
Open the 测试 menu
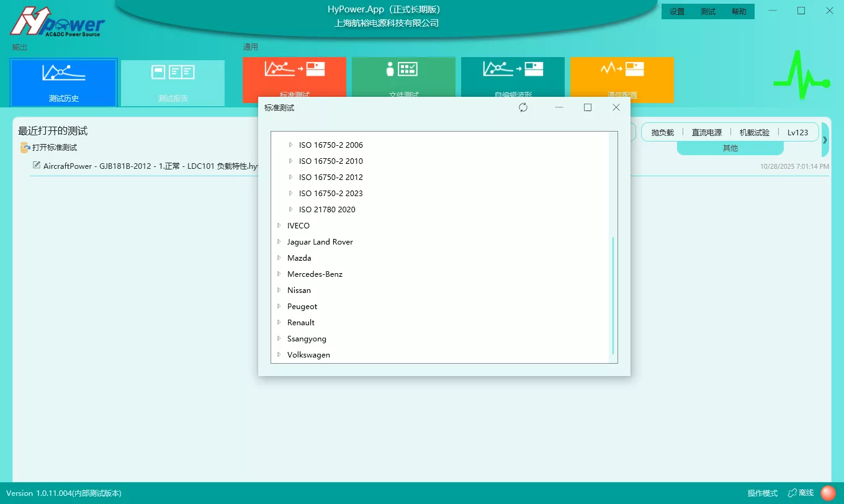click(708, 12)
